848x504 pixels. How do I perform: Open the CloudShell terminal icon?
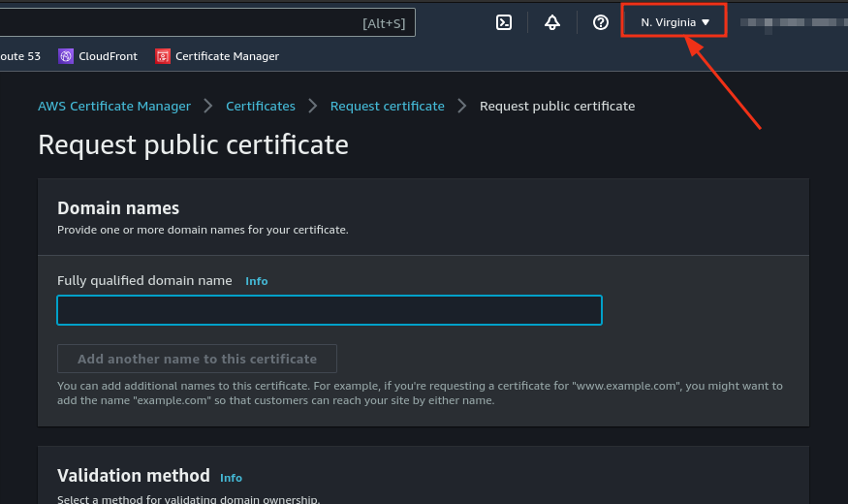point(504,22)
